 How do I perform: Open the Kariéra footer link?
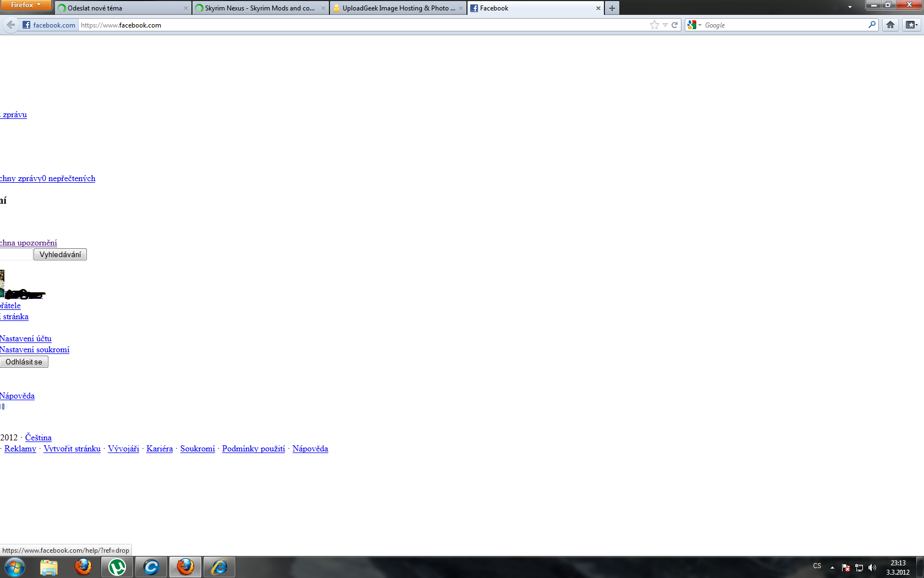[x=159, y=449]
